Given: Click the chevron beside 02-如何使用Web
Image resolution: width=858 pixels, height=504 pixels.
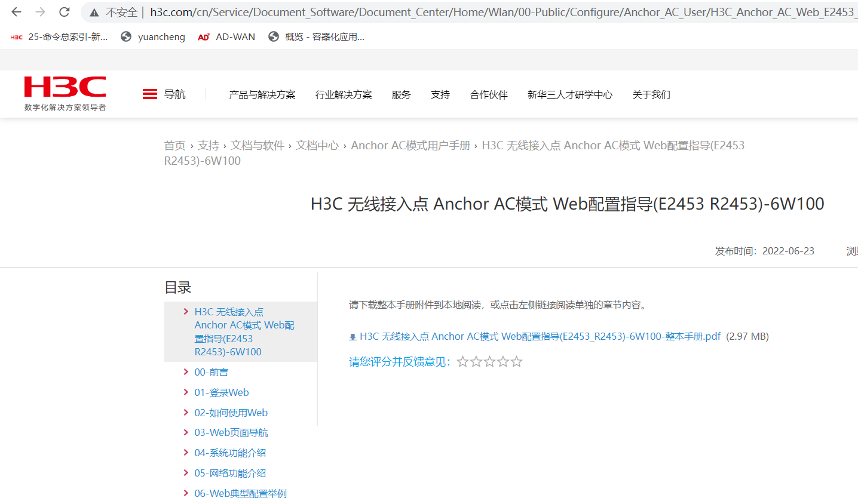Looking at the screenshot, I should coord(186,413).
